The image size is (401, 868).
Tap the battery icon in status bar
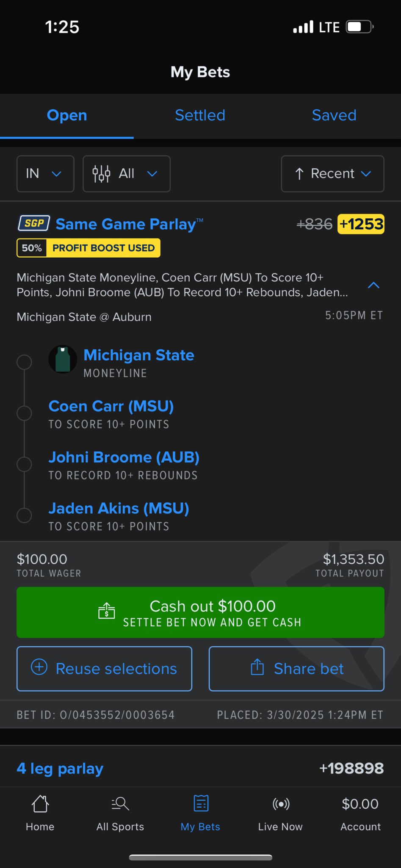[360, 27]
